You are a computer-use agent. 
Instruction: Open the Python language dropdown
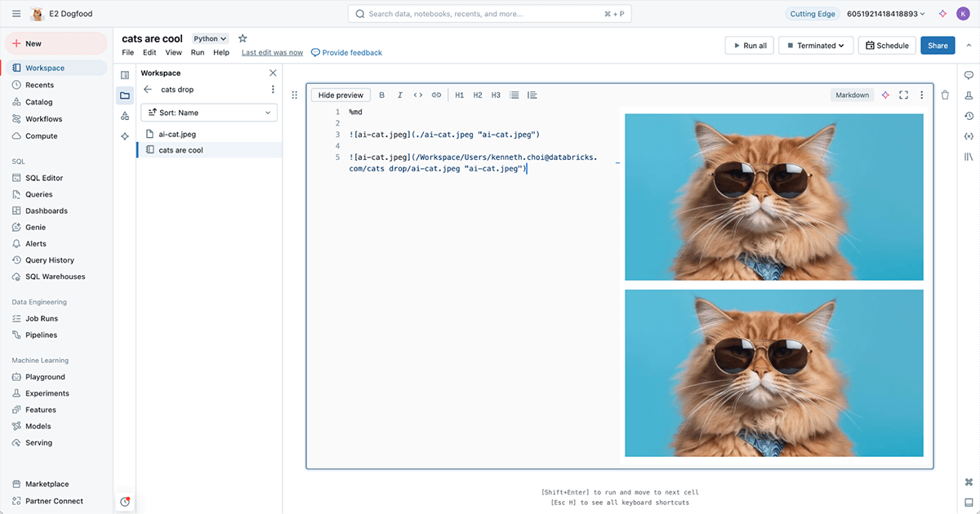pos(210,38)
